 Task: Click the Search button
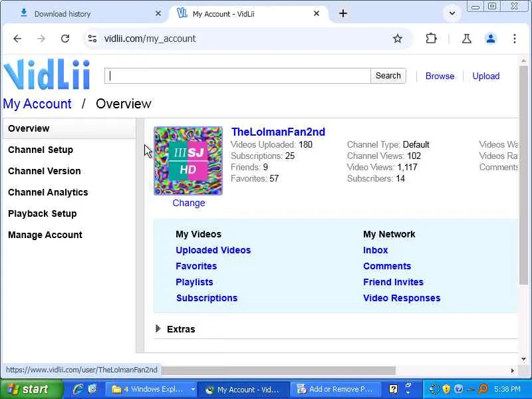(x=388, y=76)
